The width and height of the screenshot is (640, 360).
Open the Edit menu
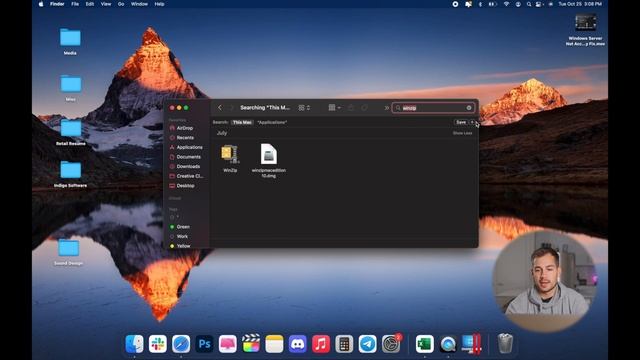tap(90, 4)
